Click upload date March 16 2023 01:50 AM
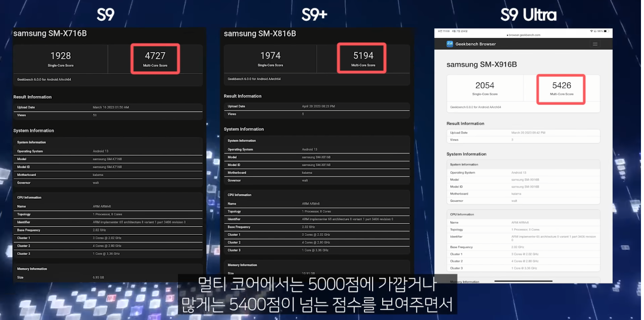The width and height of the screenshot is (644, 320). [x=111, y=107]
